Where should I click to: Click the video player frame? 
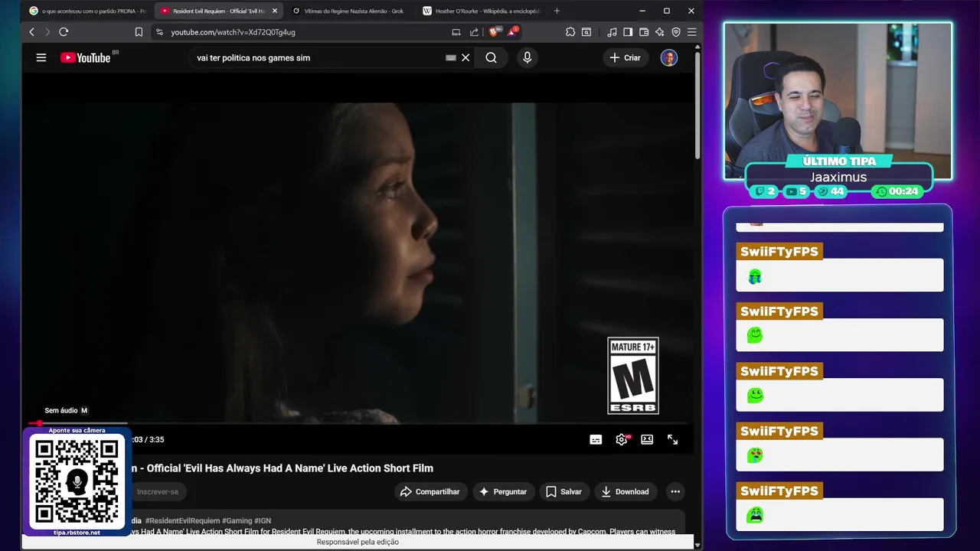(x=358, y=262)
